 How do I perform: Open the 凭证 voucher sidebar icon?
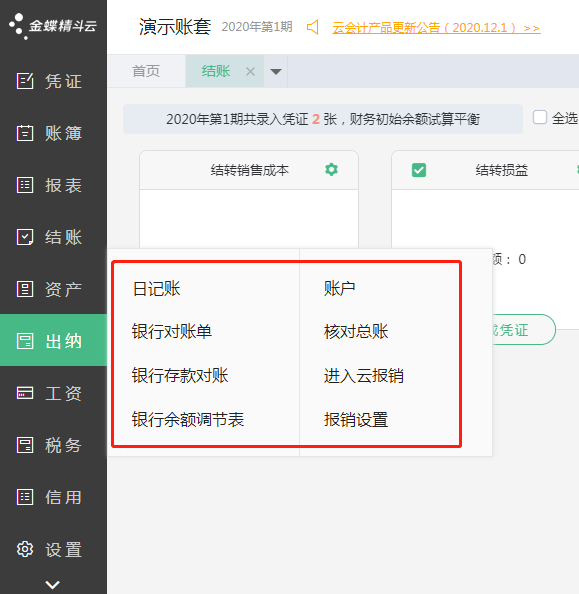coord(25,81)
